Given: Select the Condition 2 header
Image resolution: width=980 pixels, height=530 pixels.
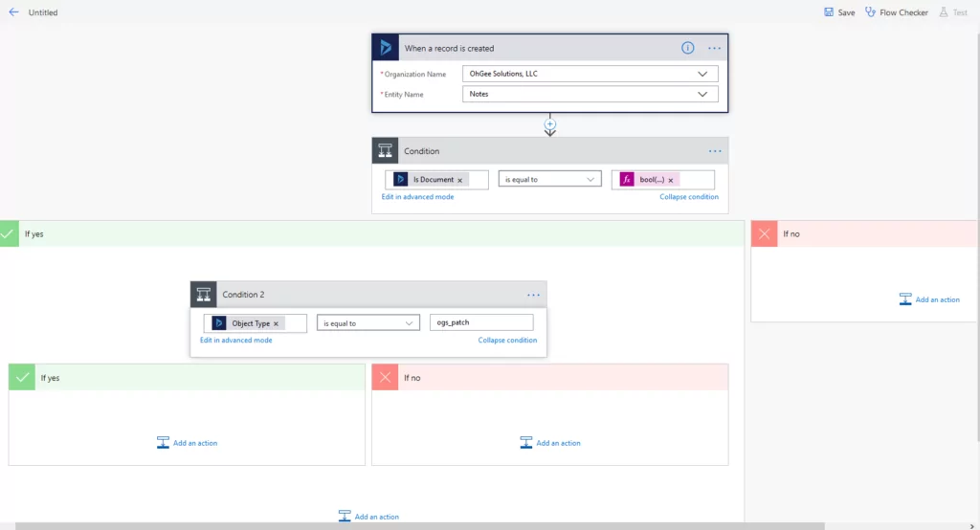Looking at the screenshot, I should click(368, 295).
